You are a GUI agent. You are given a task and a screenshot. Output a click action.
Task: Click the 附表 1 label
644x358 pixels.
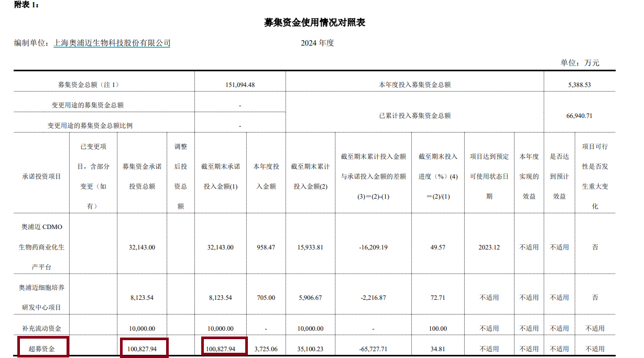(x=23, y=6)
